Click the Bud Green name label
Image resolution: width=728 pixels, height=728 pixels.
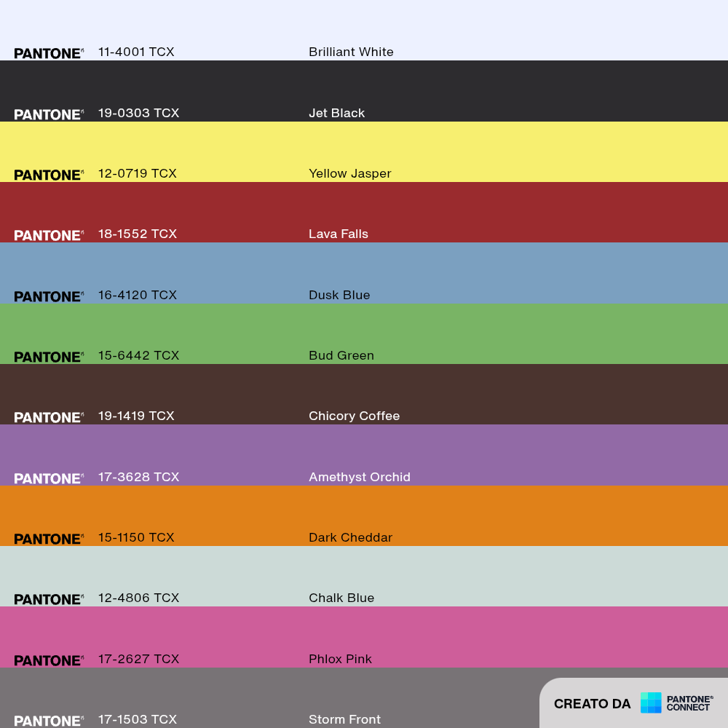(341, 356)
